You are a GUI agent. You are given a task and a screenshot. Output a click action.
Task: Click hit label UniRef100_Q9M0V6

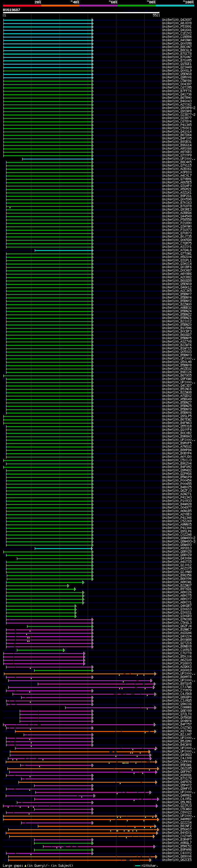(176, 78)
